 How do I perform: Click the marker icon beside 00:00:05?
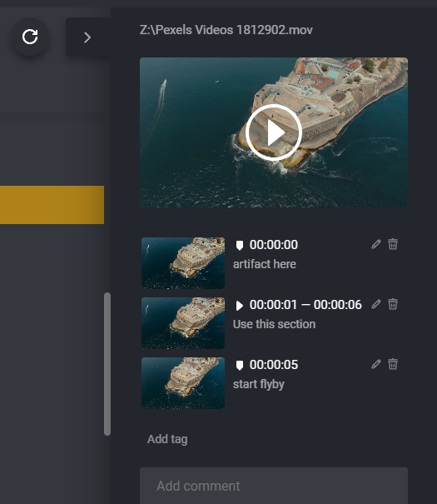tap(240, 366)
